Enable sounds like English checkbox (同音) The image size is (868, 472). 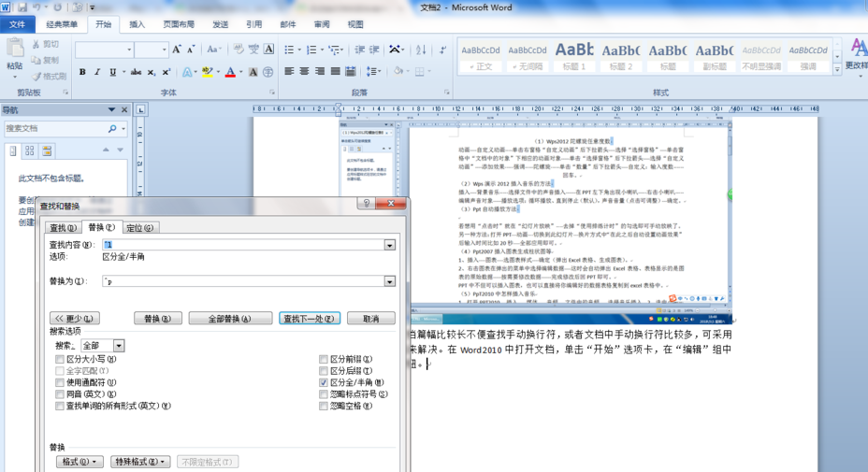[60, 394]
